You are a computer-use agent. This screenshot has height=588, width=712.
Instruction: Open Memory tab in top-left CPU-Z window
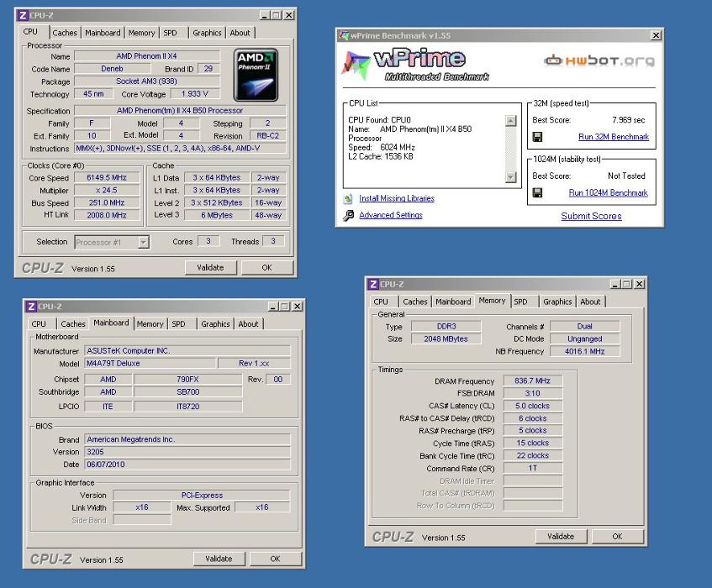point(141,33)
